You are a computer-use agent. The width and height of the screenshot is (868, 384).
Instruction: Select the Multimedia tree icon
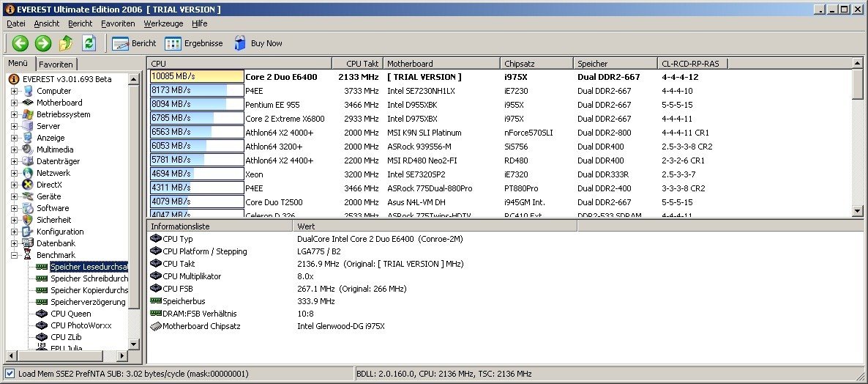(x=28, y=149)
